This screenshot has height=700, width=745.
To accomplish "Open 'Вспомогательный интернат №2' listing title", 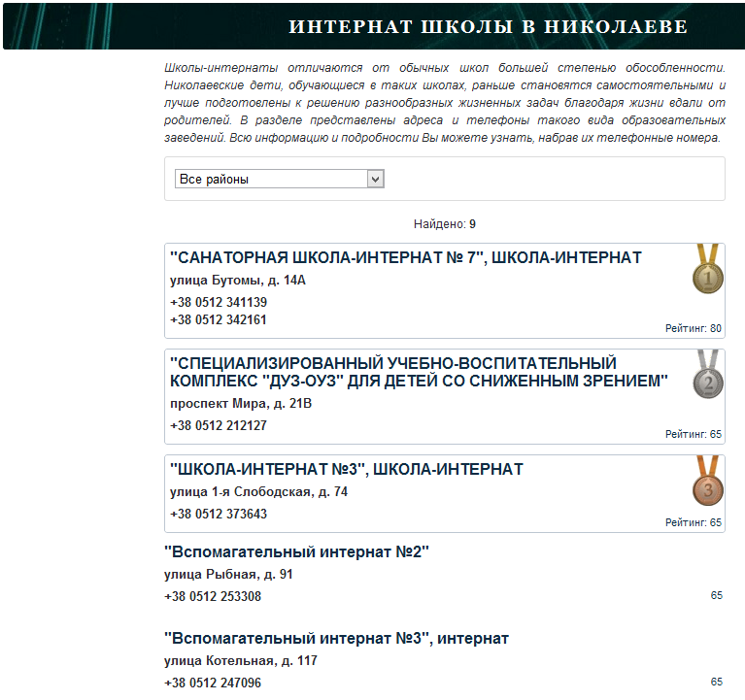I will point(296,551).
